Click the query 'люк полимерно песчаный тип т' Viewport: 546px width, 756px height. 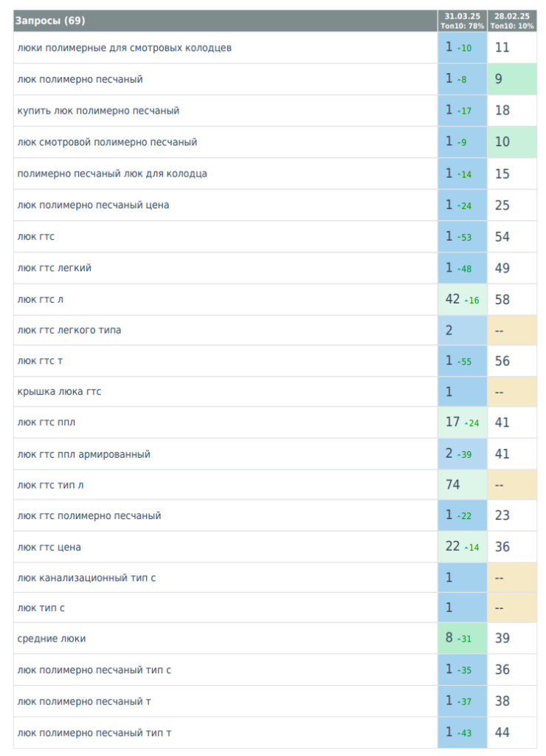(94, 732)
